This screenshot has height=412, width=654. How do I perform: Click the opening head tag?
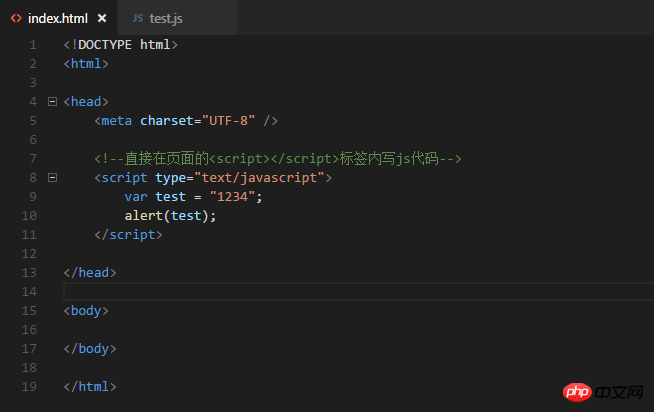pyautogui.click(x=86, y=102)
